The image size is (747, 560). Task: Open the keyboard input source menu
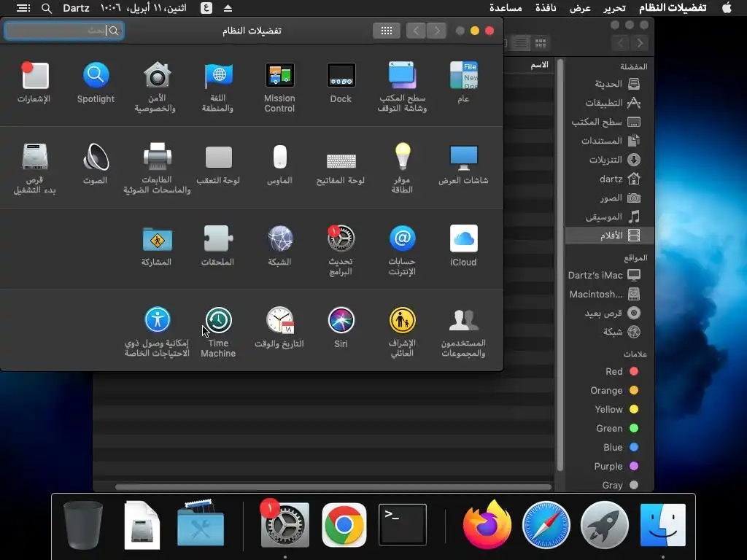tap(206, 8)
